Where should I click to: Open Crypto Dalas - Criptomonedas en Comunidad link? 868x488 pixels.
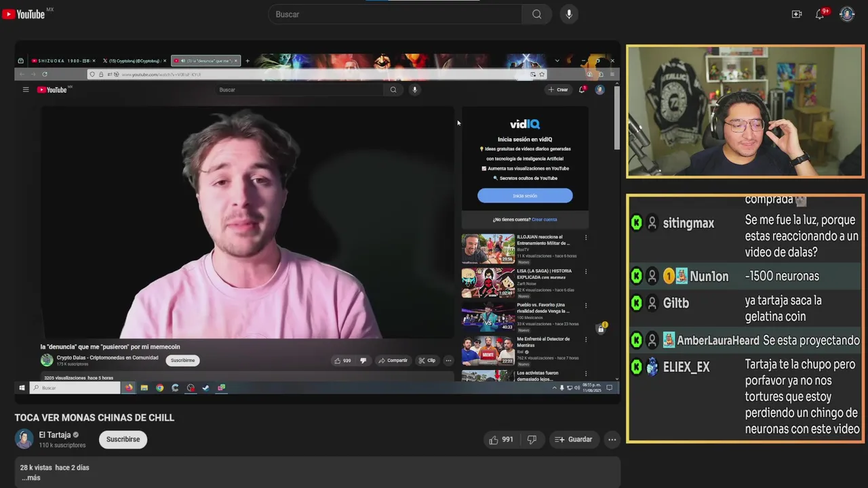[x=107, y=358]
